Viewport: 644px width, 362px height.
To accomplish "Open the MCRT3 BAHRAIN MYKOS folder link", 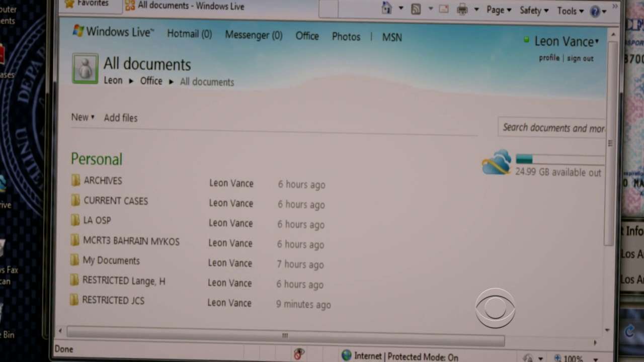I will tap(131, 241).
